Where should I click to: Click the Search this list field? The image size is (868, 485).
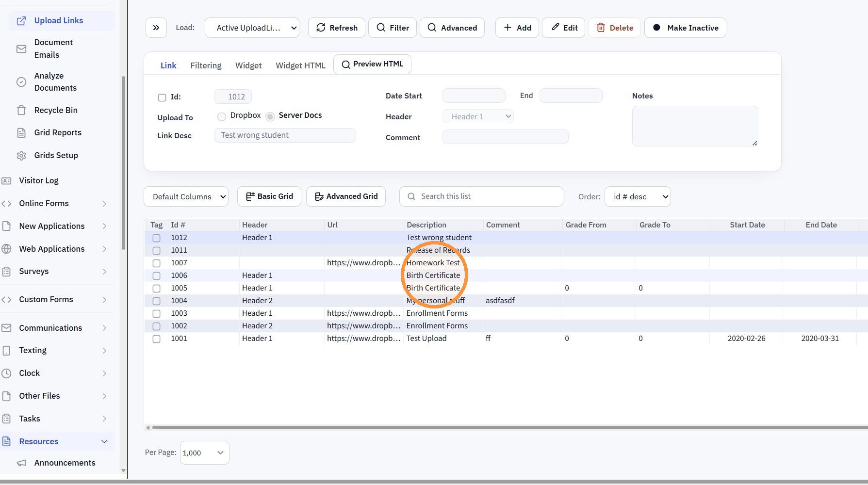(481, 196)
